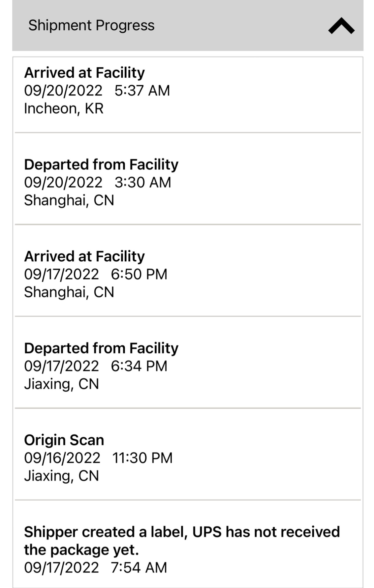The width and height of the screenshot is (374, 588).
Task: Select Departed from Facility Shanghai entry heading
Action: click(x=101, y=164)
